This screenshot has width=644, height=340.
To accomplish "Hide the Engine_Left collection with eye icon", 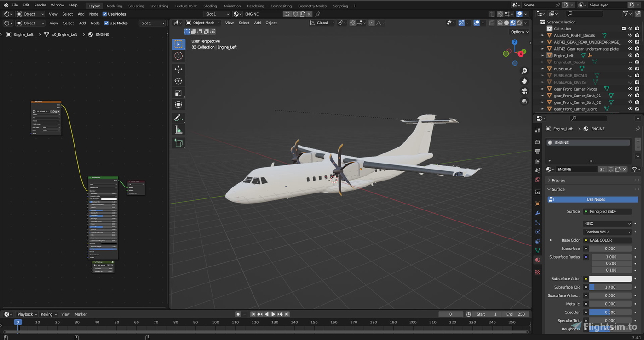I will click(x=630, y=55).
